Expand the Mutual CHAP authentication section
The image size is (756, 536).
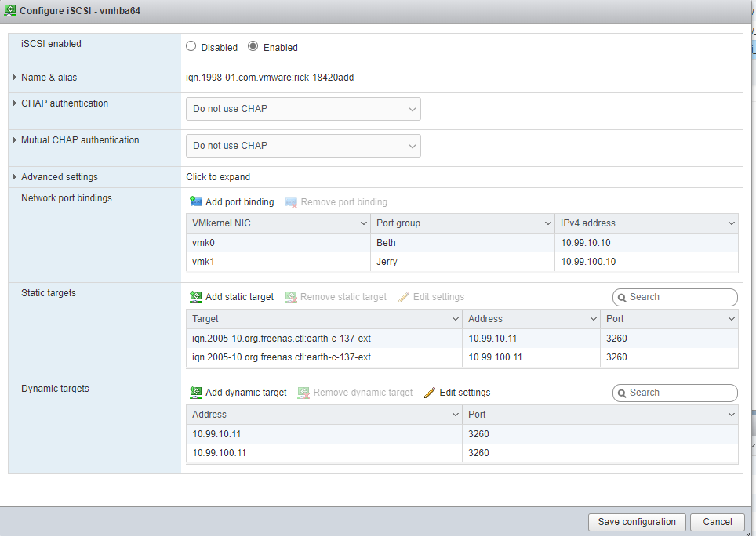[15, 140]
